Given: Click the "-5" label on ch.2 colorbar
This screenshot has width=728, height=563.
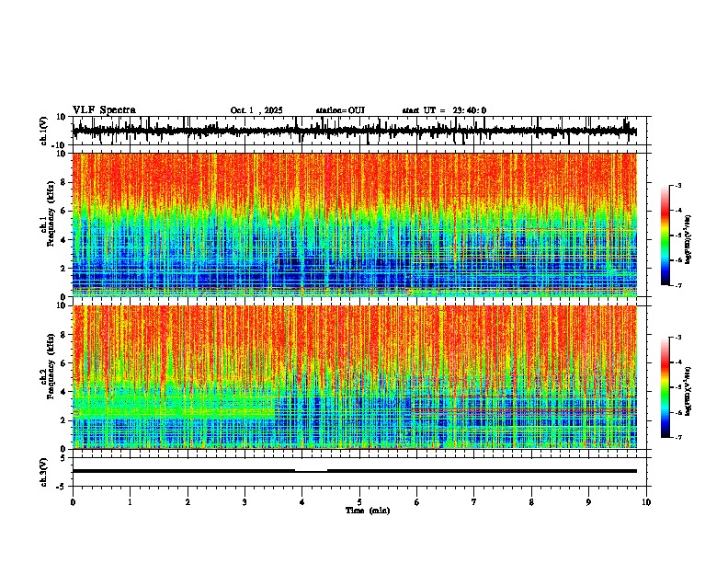Looking at the screenshot, I should [x=678, y=387].
